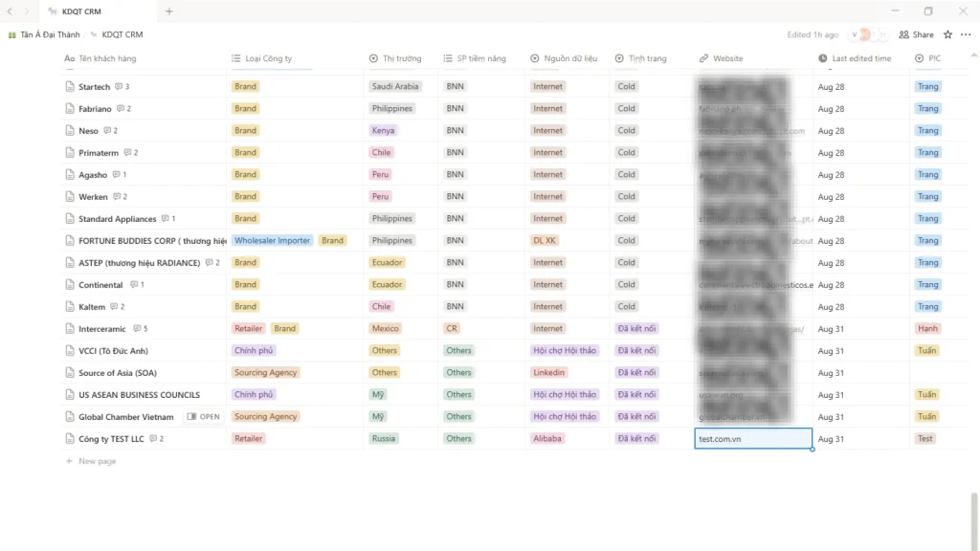Screen dimensions: 980x551
Task: Click the CR product tag in Interceramic row
Action: coord(452,328)
